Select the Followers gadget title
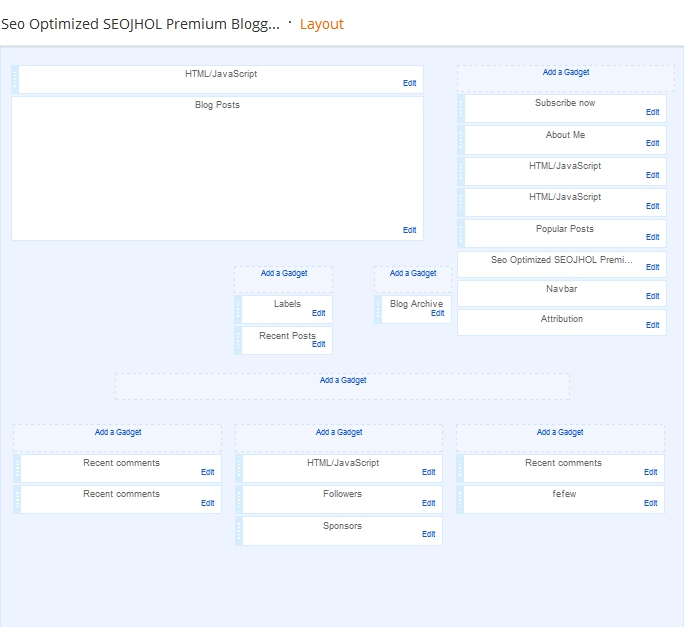This screenshot has height=627, width=684. 342,494
